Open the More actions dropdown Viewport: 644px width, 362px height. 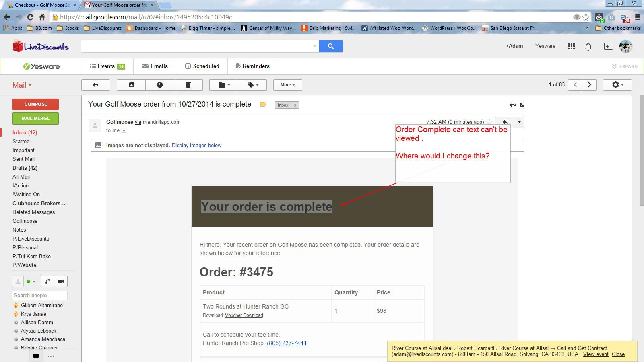click(x=287, y=85)
